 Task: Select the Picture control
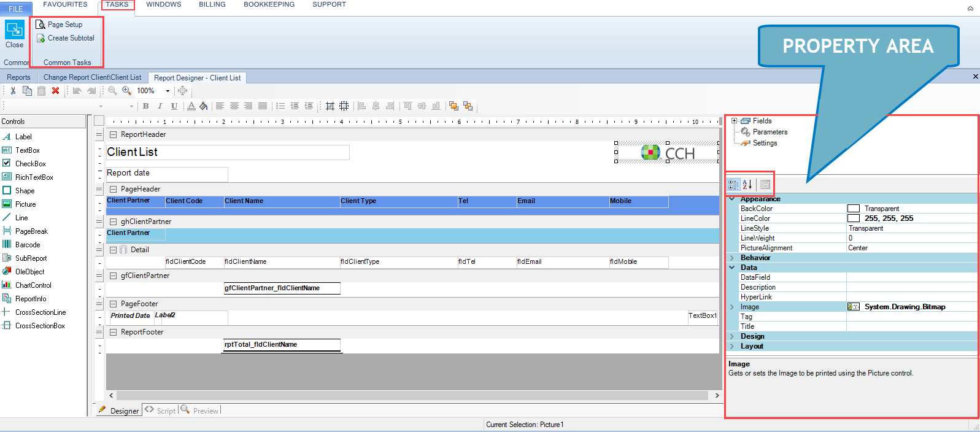(x=19, y=204)
